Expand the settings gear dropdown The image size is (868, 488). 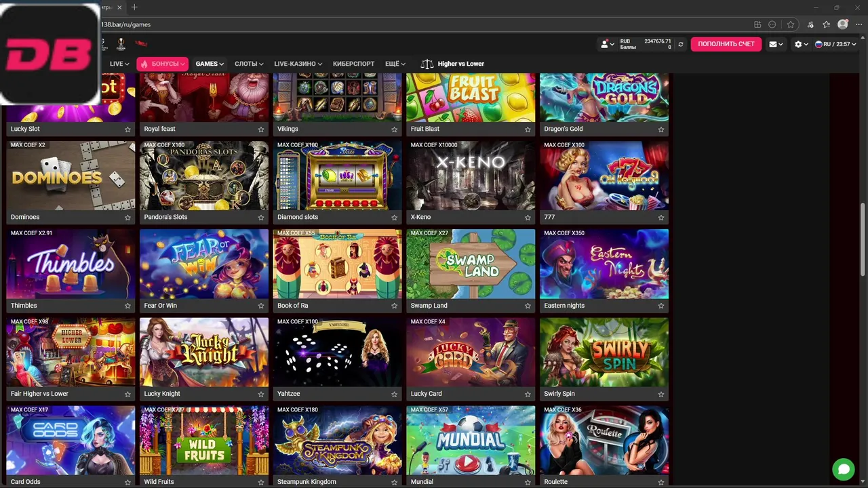[801, 44]
